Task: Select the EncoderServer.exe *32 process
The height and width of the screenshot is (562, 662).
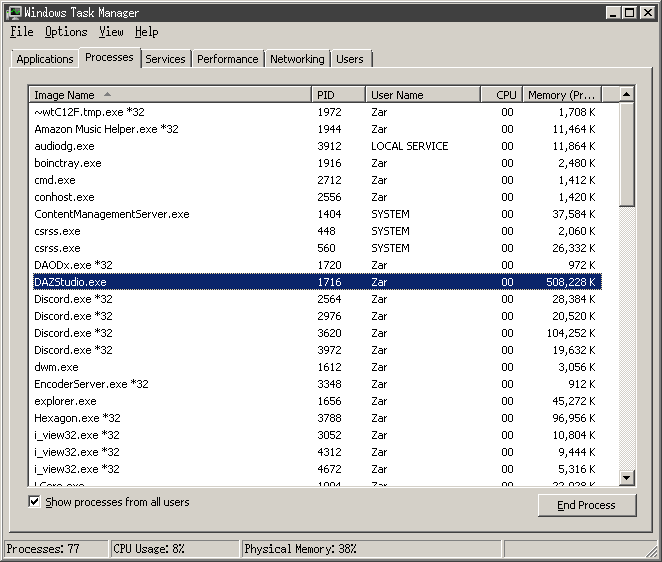Action: point(317,384)
